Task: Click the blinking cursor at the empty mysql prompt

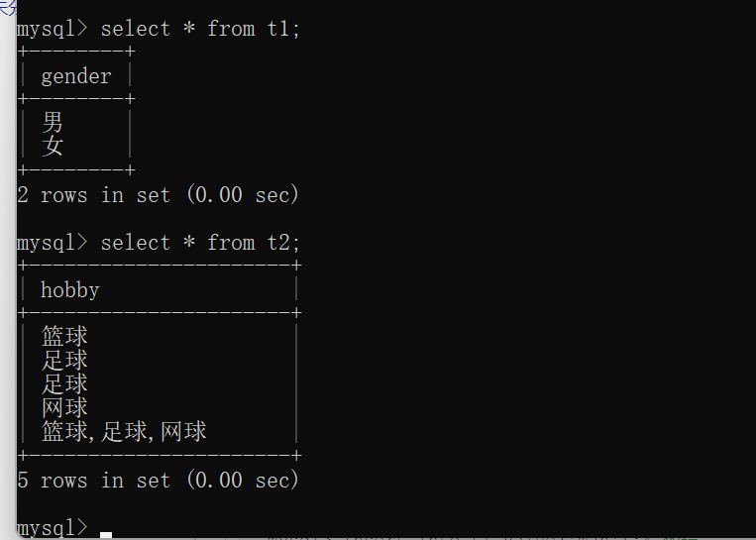Action: (x=106, y=534)
